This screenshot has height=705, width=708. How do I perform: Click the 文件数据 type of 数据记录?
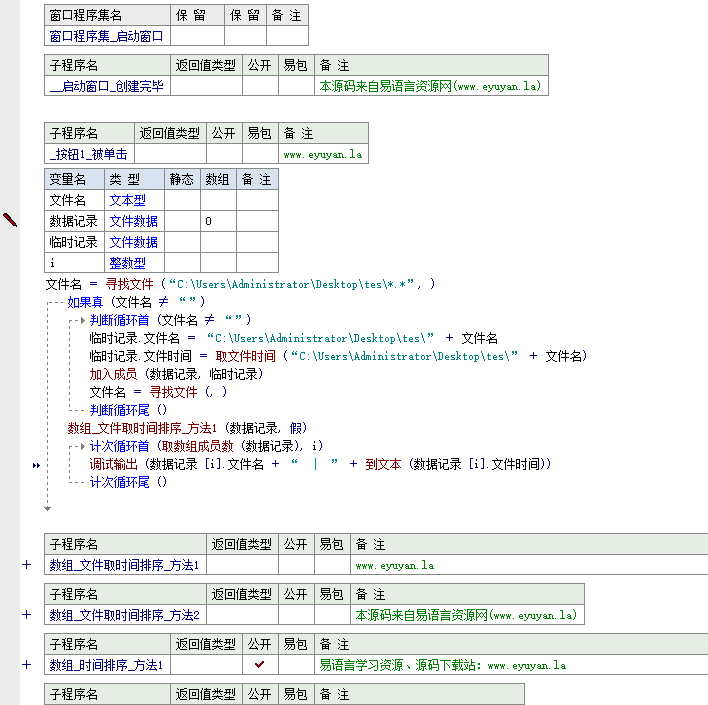click(133, 221)
